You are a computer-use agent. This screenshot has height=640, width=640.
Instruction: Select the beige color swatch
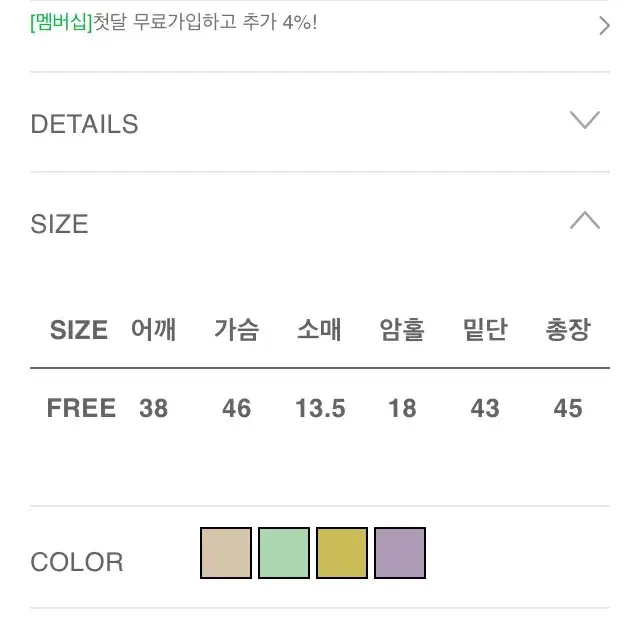226,553
